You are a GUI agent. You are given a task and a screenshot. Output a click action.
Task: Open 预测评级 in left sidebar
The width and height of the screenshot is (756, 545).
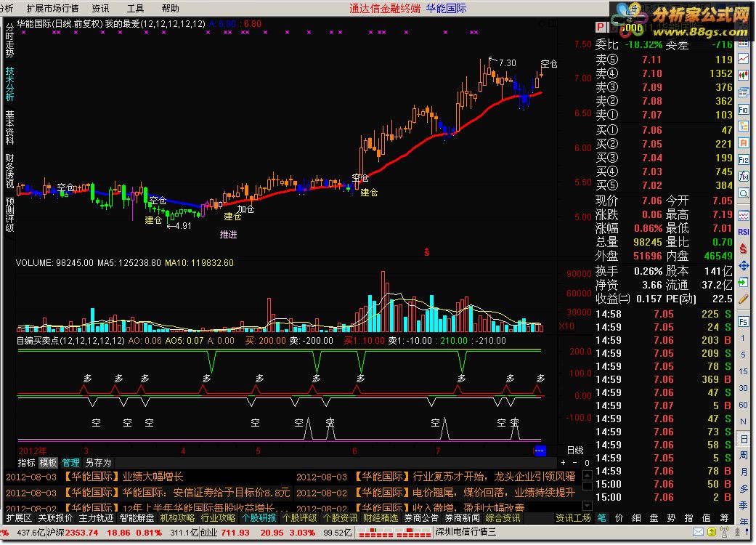coord(9,214)
